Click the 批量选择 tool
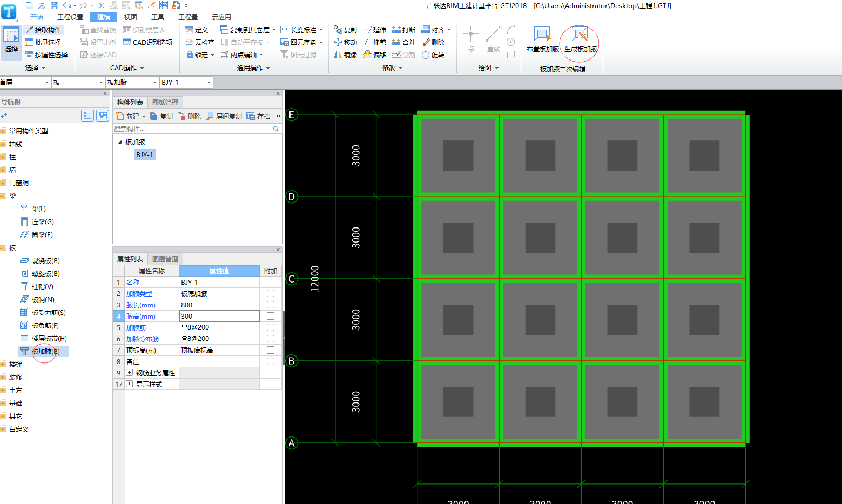Image resolution: width=842 pixels, height=504 pixels. coord(43,42)
